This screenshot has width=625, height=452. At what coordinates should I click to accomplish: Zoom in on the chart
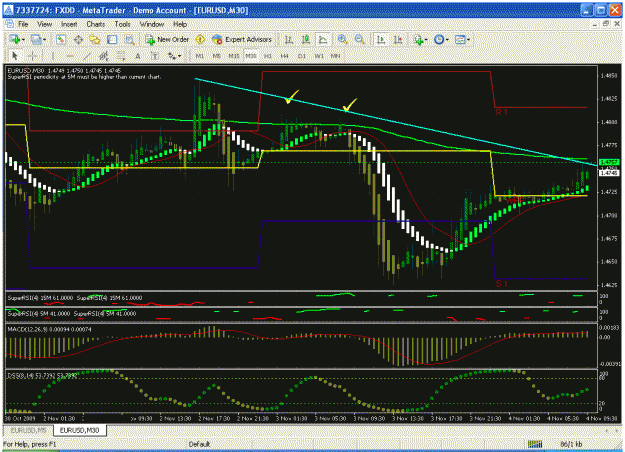(x=342, y=39)
